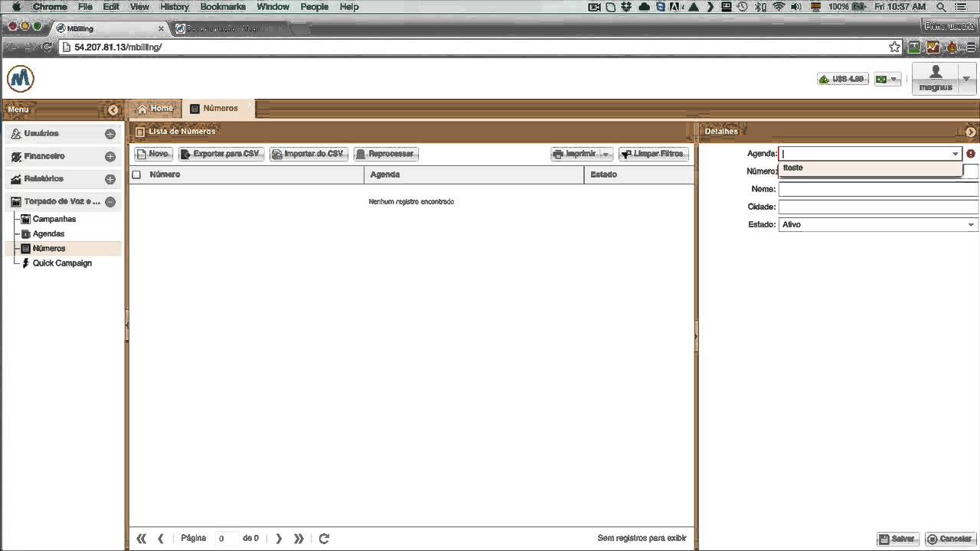Expand the Usuários menu section
This screenshot has width=980, height=551.
coord(110,134)
